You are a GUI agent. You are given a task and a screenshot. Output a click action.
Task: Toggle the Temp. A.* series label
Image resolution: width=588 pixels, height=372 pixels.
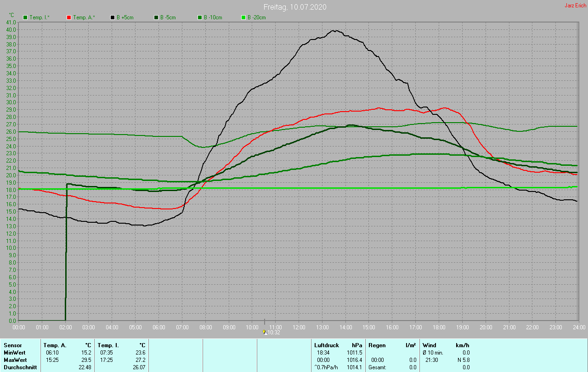(x=84, y=17)
